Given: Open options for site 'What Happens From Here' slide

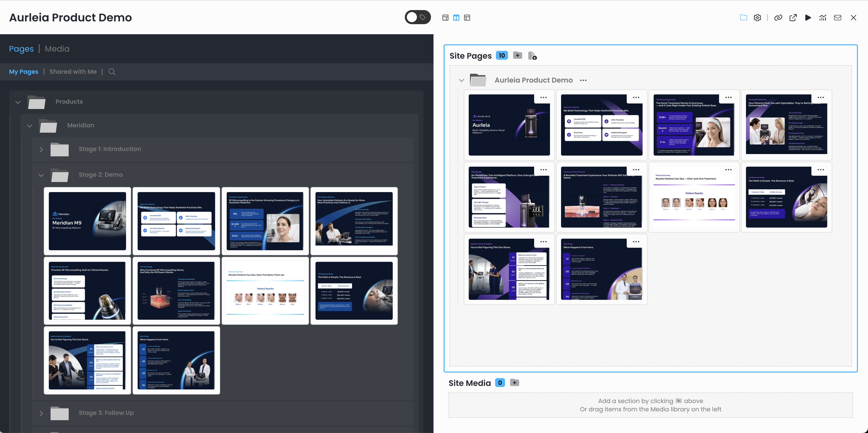Looking at the screenshot, I should coord(636,241).
